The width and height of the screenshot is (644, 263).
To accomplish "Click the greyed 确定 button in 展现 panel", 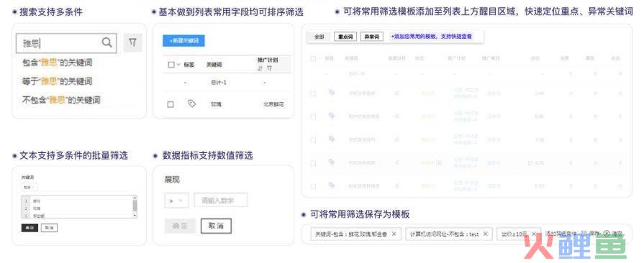I will coord(180,226).
